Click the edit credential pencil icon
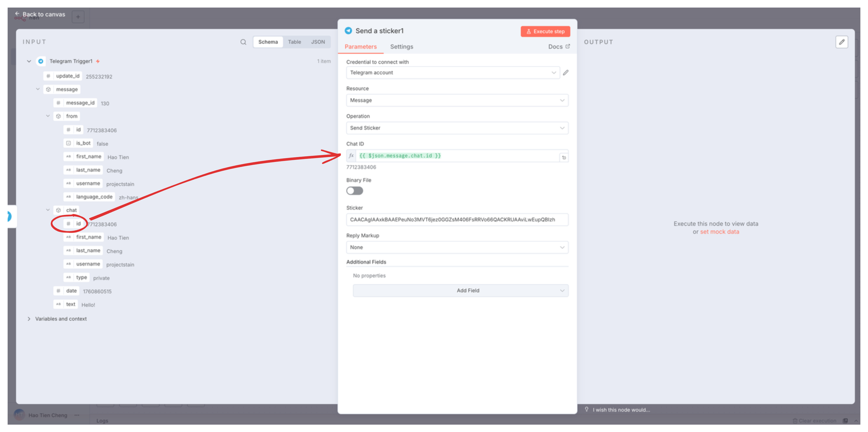Image resolution: width=868 pixels, height=432 pixels. (566, 73)
